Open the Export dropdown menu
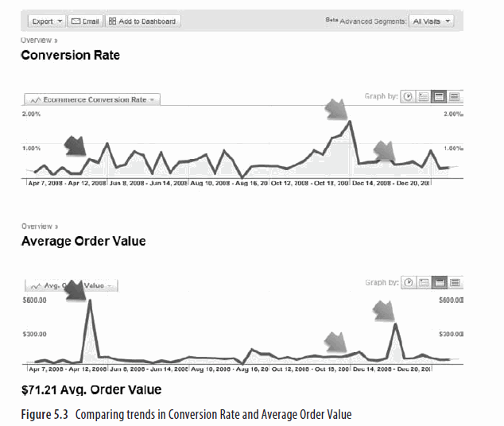 (46, 21)
